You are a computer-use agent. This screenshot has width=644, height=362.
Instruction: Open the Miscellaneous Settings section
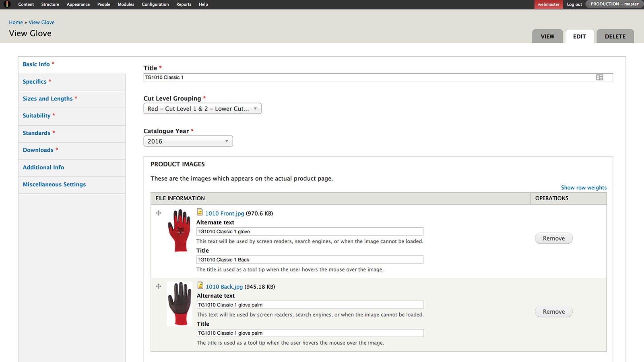click(x=72, y=185)
